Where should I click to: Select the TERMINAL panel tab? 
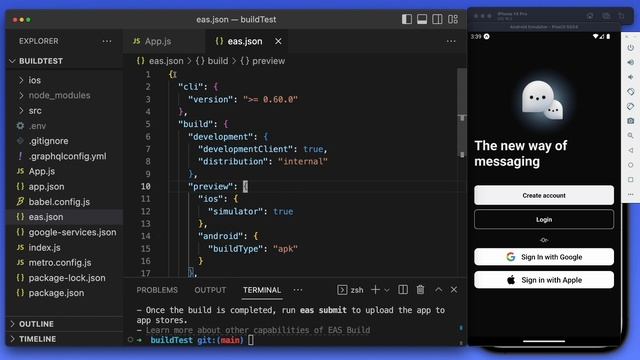click(262, 290)
